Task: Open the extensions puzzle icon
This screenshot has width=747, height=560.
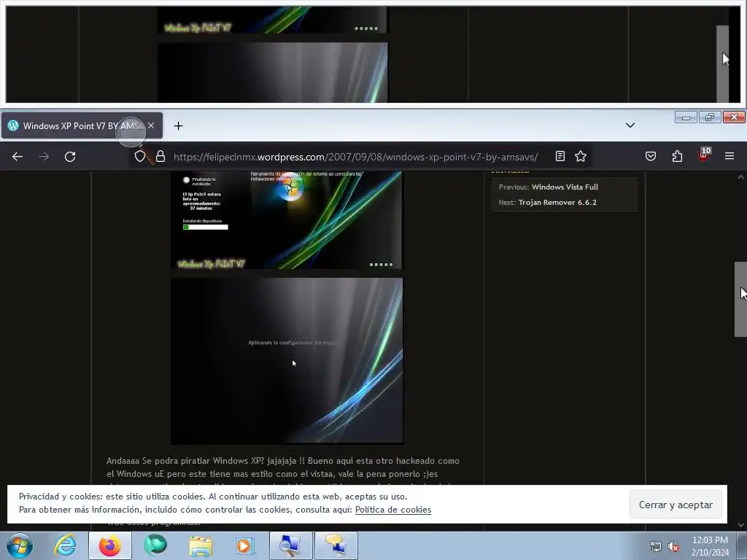Action: [x=677, y=156]
